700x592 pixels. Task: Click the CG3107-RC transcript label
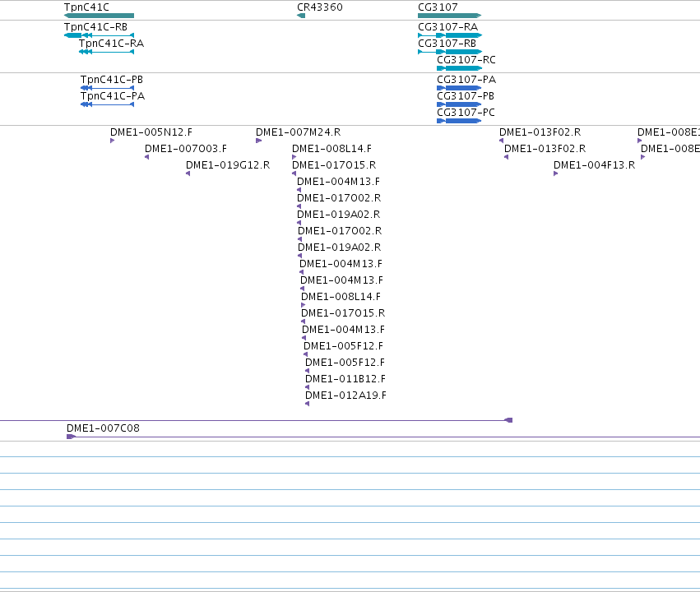point(466,60)
